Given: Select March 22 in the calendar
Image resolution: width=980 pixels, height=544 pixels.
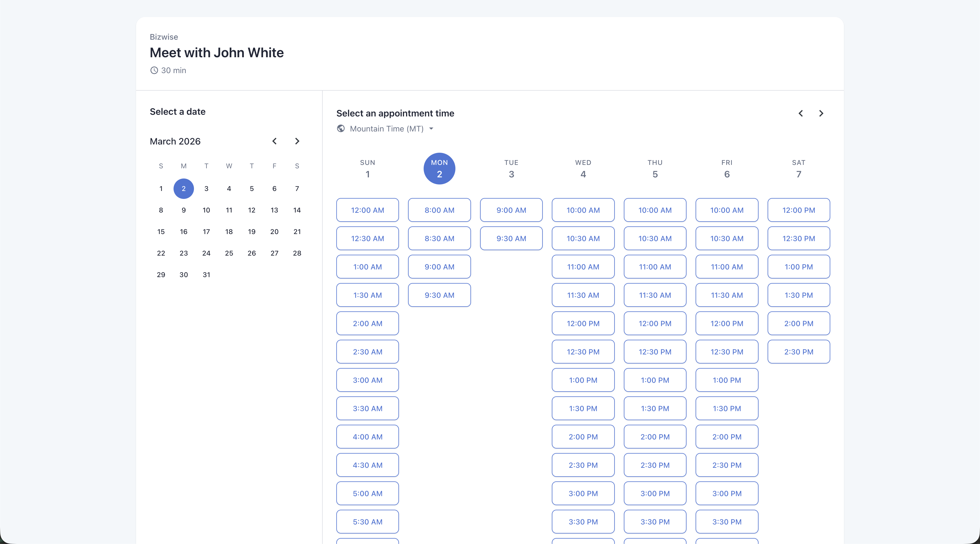Looking at the screenshot, I should coord(161,253).
